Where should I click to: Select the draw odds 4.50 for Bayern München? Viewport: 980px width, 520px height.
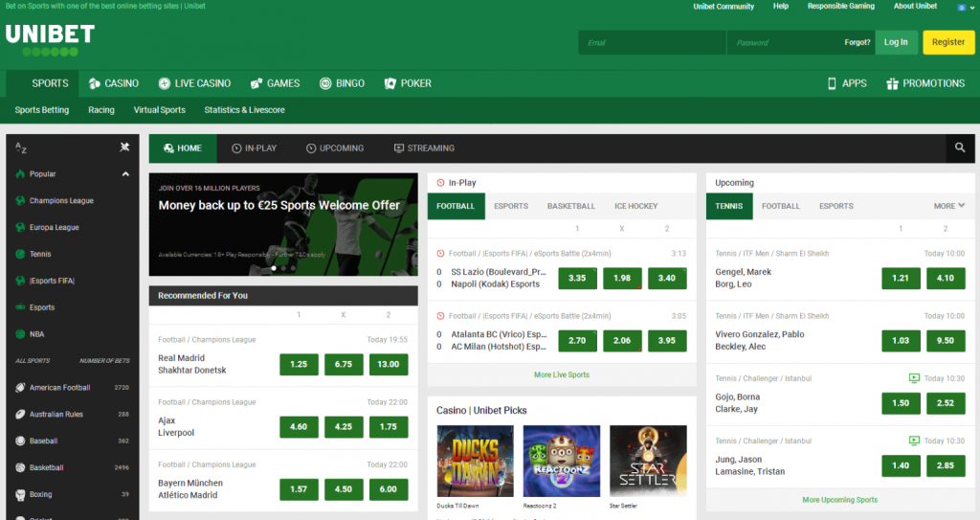pyautogui.click(x=344, y=489)
